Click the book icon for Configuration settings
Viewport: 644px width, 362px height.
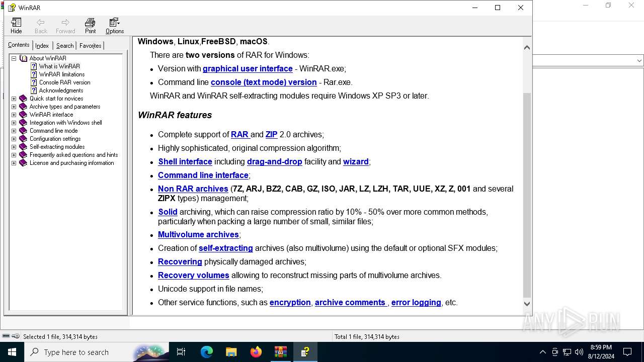(23, 139)
